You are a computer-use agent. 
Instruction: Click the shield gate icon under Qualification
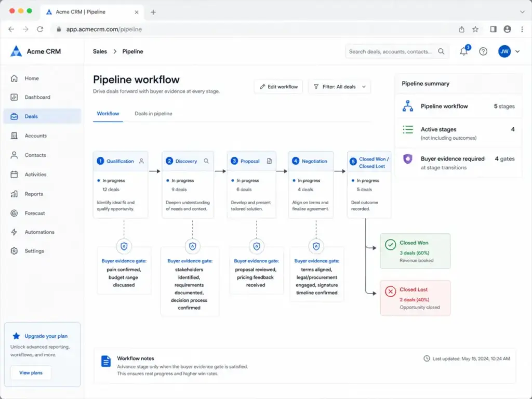tap(124, 246)
